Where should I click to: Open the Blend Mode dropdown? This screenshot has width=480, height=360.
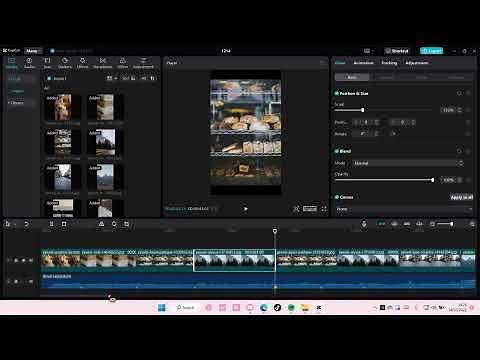408,163
